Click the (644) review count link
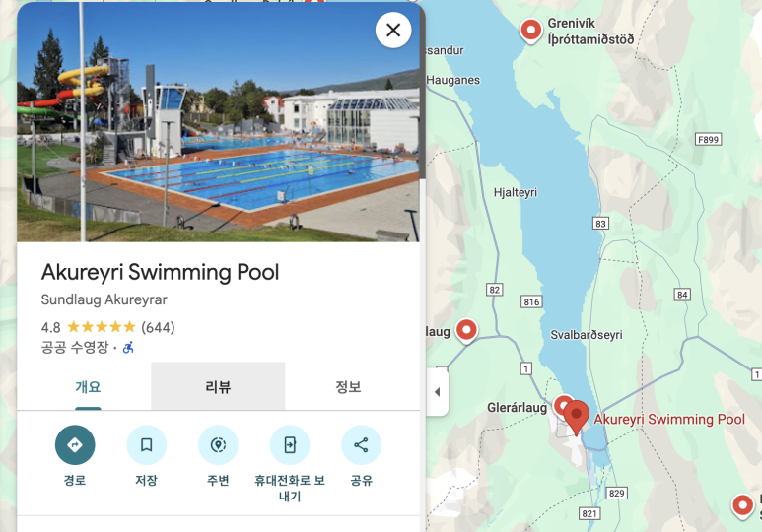 click(x=158, y=327)
